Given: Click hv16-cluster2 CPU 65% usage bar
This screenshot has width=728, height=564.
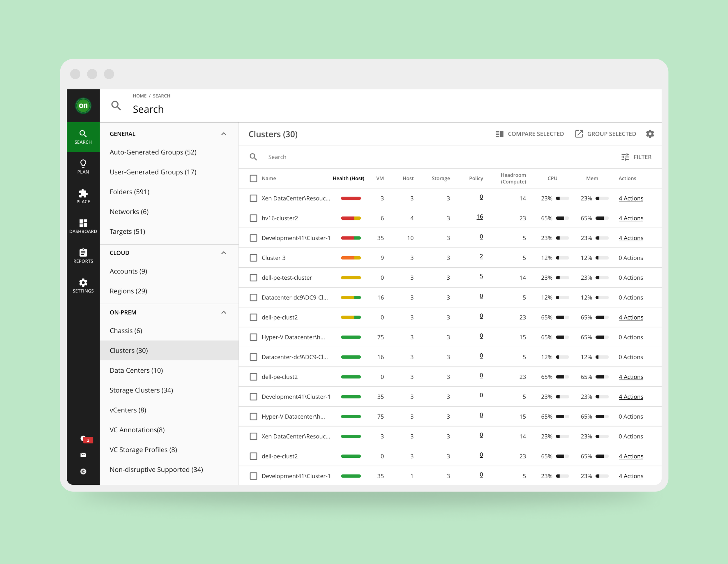Looking at the screenshot, I should point(562,218).
